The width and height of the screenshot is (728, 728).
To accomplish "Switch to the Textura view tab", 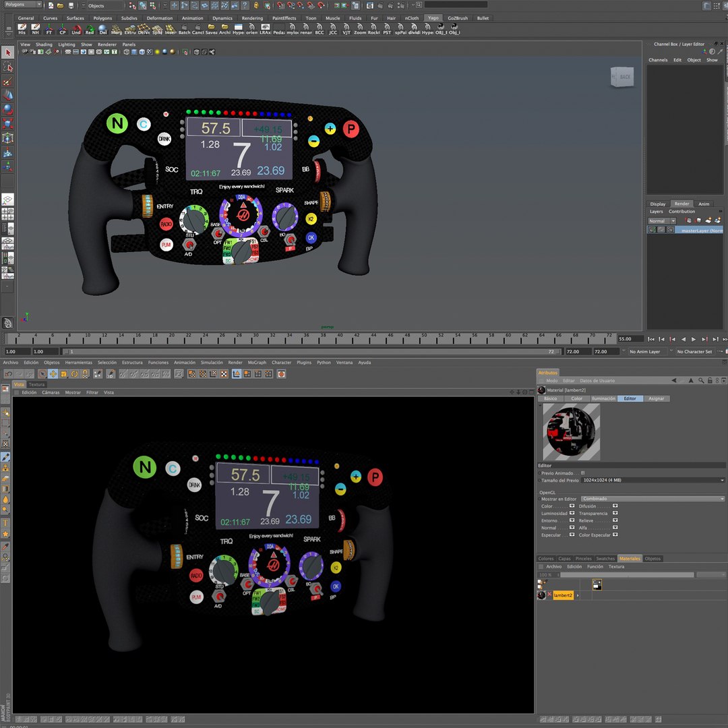I will [36, 384].
